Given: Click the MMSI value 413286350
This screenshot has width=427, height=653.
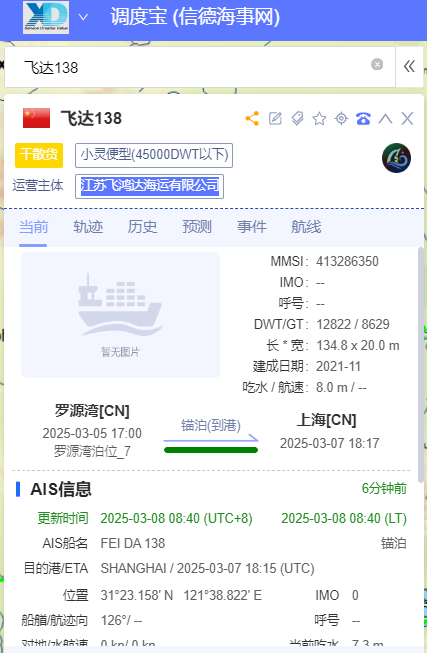Looking at the screenshot, I should 347,262.
